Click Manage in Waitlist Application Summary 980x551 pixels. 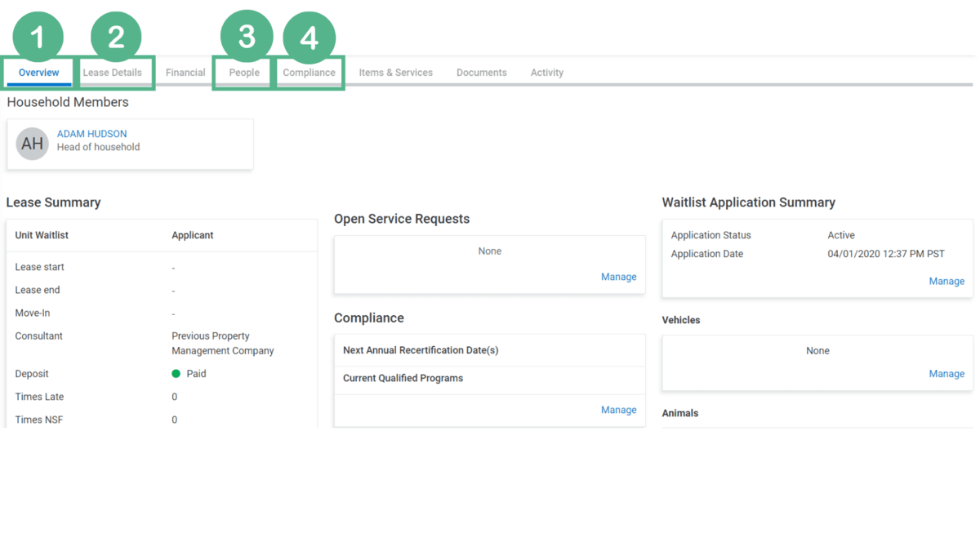click(x=947, y=281)
